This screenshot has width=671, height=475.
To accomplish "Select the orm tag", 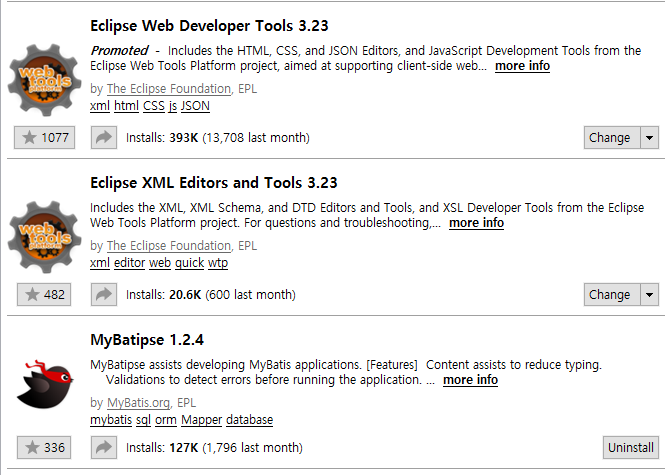I will click(x=166, y=420).
